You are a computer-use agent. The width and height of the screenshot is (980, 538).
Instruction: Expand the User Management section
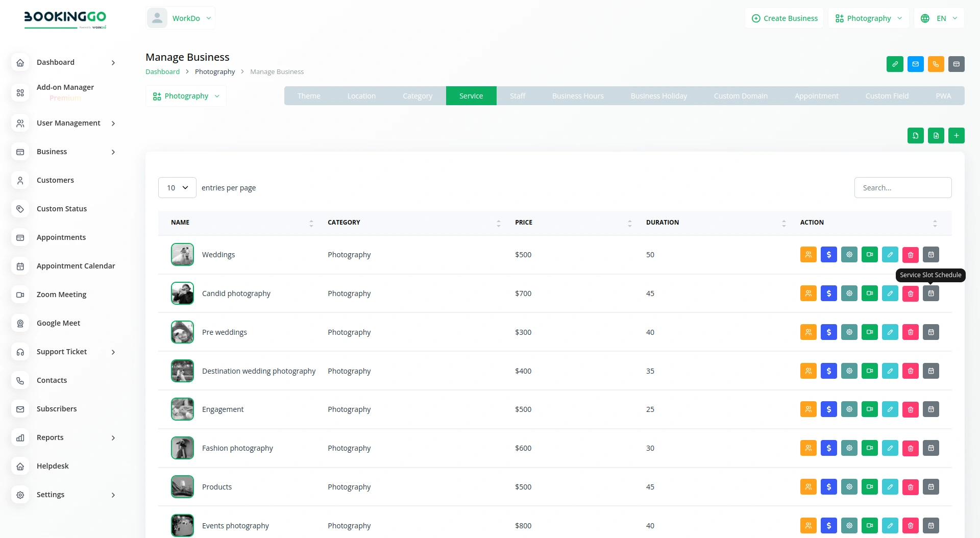pyautogui.click(x=68, y=123)
